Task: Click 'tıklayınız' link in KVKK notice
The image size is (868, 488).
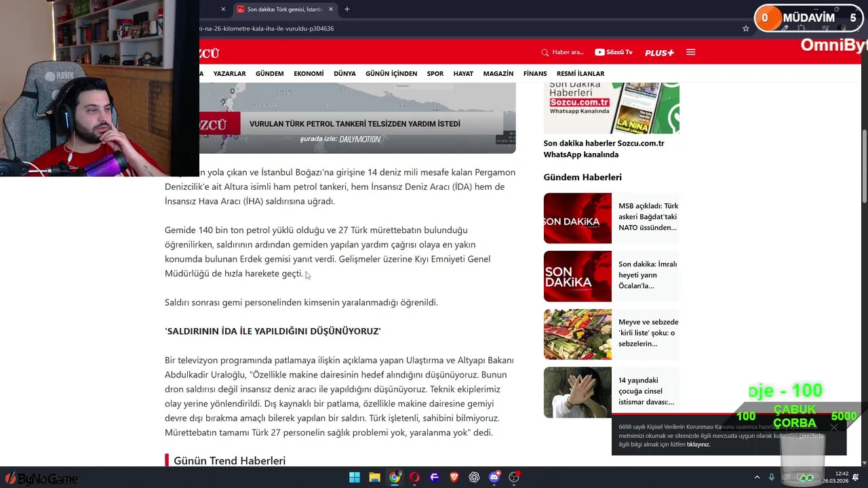Action: point(698,445)
